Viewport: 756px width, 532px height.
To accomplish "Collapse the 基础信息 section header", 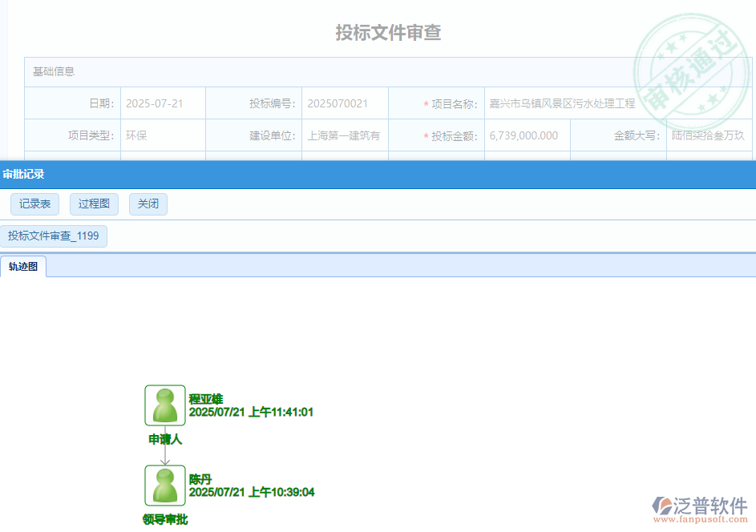I will [54, 71].
